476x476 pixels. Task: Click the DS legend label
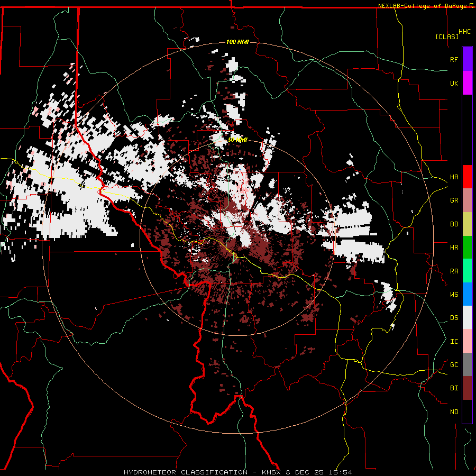click(x=454, y=317)
